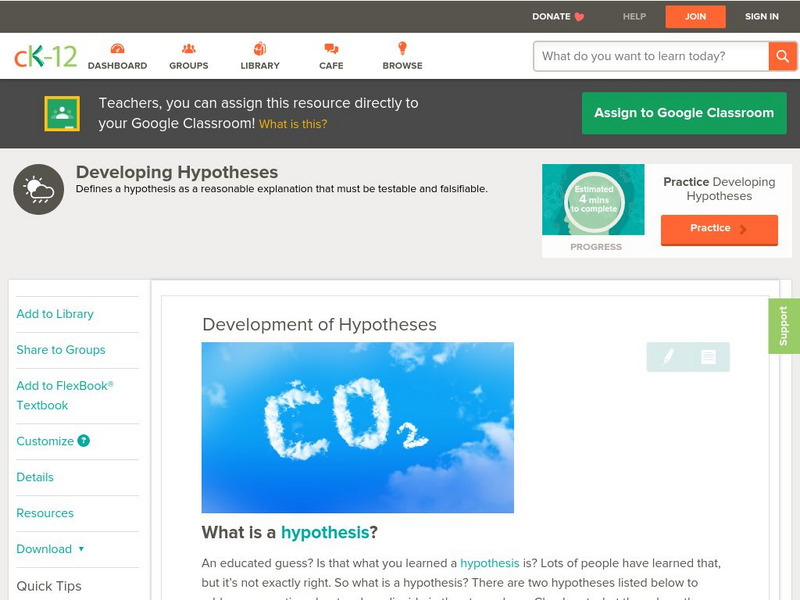Click the DONATE link

(x=551, y=17)
